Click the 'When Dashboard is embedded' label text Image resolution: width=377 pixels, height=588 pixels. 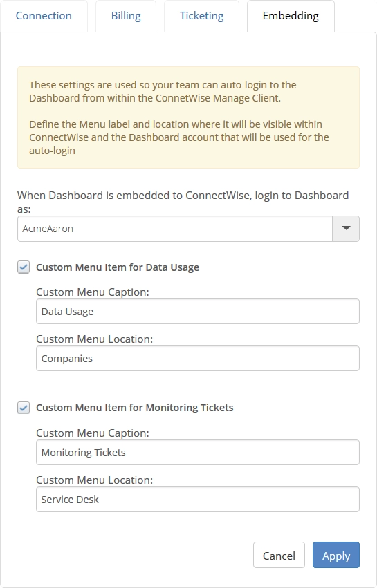[183, 202]
